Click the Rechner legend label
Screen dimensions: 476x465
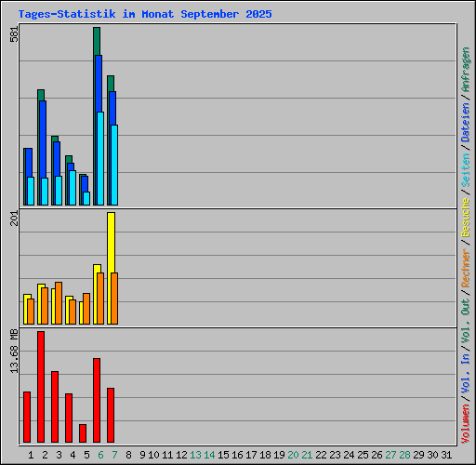(466, 268)
